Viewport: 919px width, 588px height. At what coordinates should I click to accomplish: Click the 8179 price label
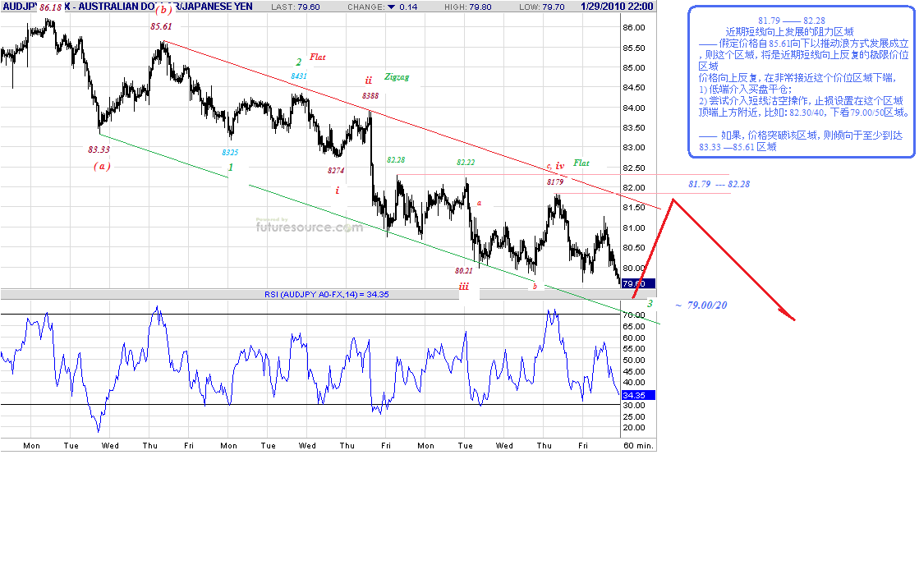point(555,182)
